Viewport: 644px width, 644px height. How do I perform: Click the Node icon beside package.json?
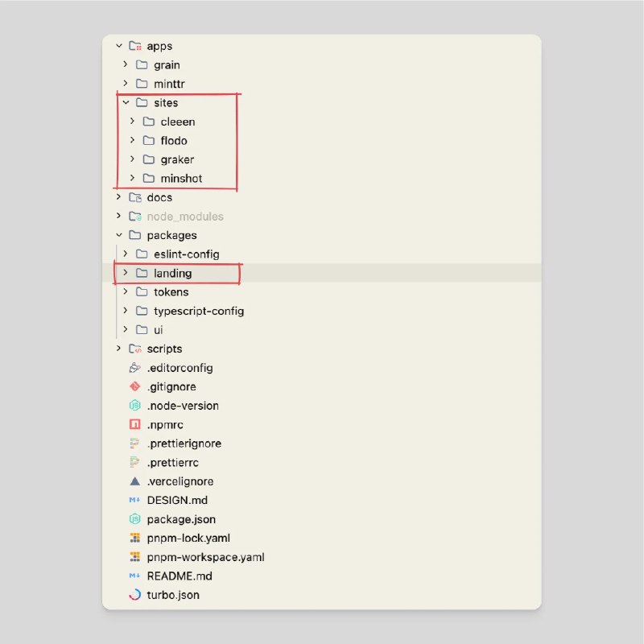click(x=134, y=518)
